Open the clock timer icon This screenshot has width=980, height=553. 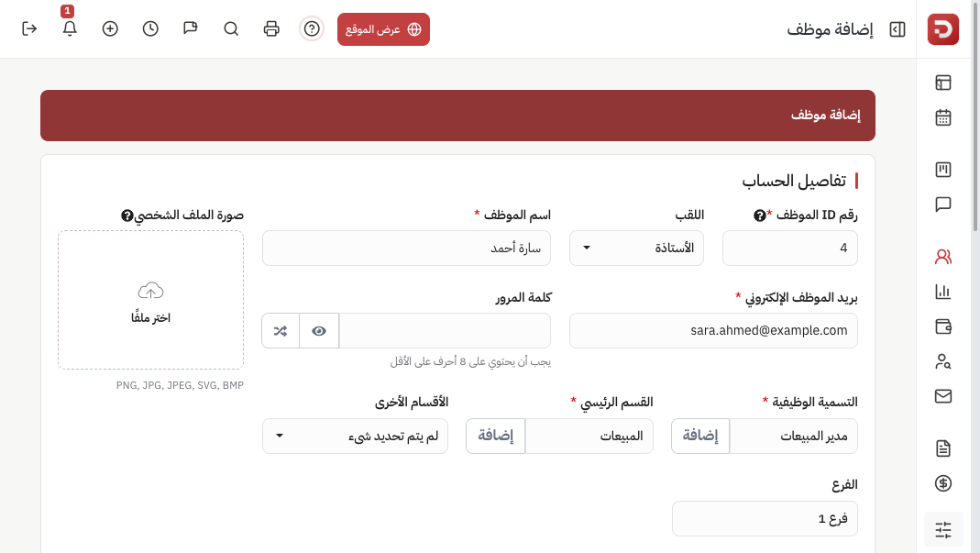(150, 28)
